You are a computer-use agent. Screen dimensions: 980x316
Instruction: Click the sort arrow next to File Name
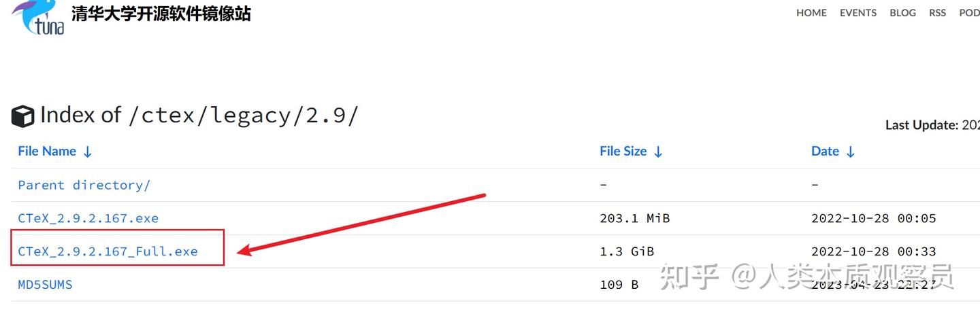pyautogui.click(x=87, y=152)
